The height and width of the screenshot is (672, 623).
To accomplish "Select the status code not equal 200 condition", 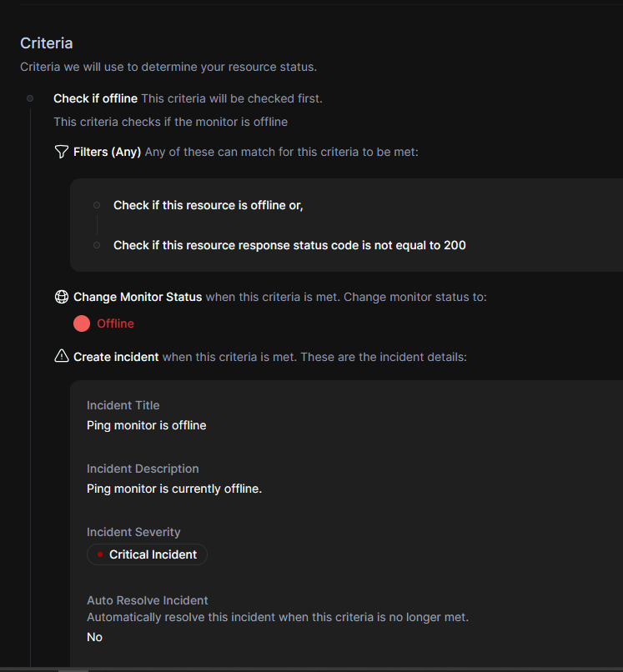I will tap(289, 244).
